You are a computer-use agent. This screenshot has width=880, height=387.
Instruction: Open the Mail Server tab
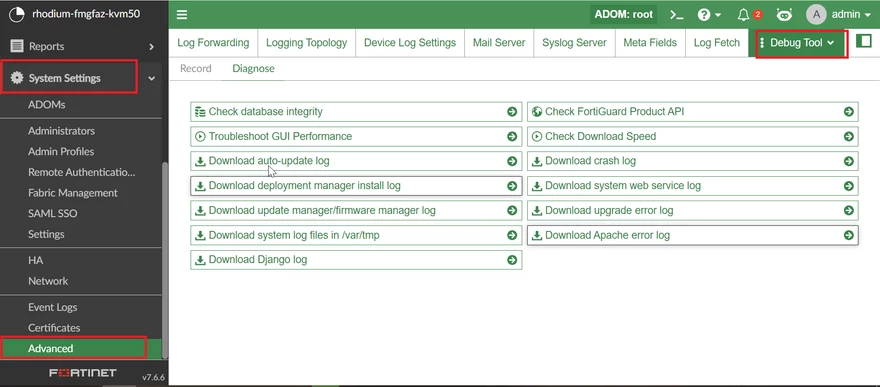499,43
